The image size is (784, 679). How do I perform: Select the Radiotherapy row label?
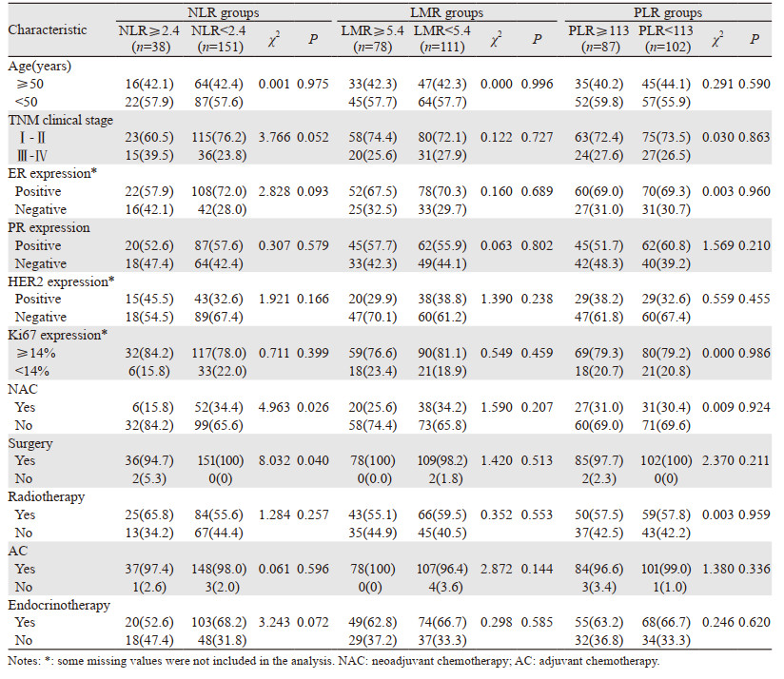point(44,495)
